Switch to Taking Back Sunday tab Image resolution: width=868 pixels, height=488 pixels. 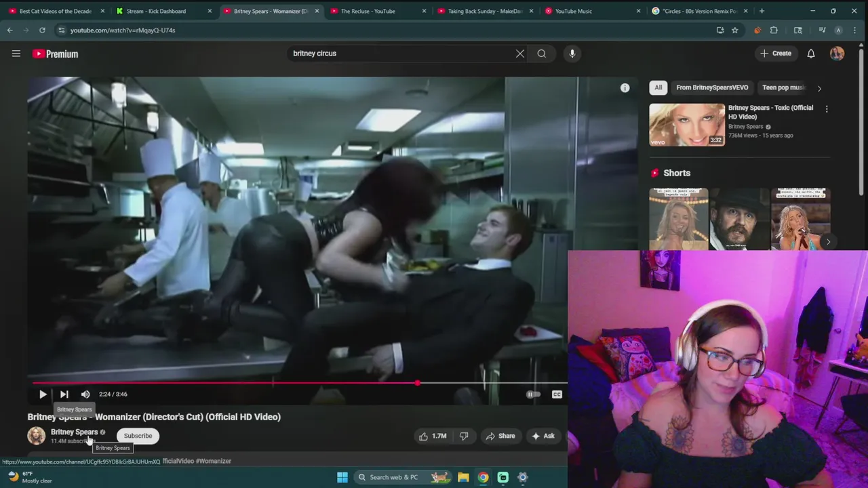tap(485, 11)
